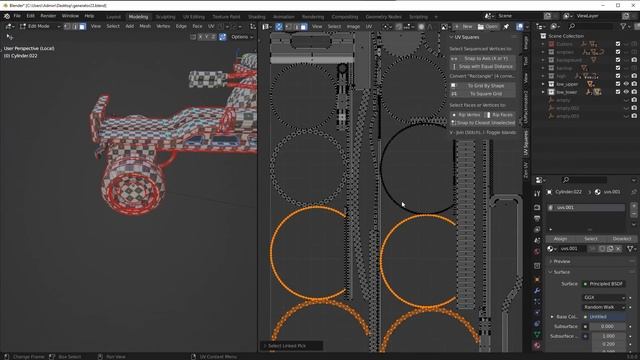
Task: Click the 3D viewport editor type icon
Action: [9, 26]
